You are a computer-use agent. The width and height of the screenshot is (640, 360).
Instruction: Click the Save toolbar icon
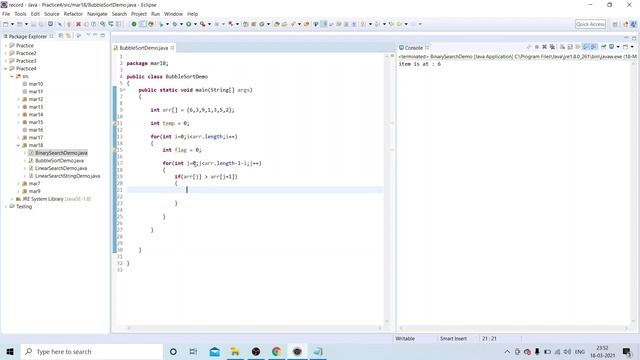33,24
